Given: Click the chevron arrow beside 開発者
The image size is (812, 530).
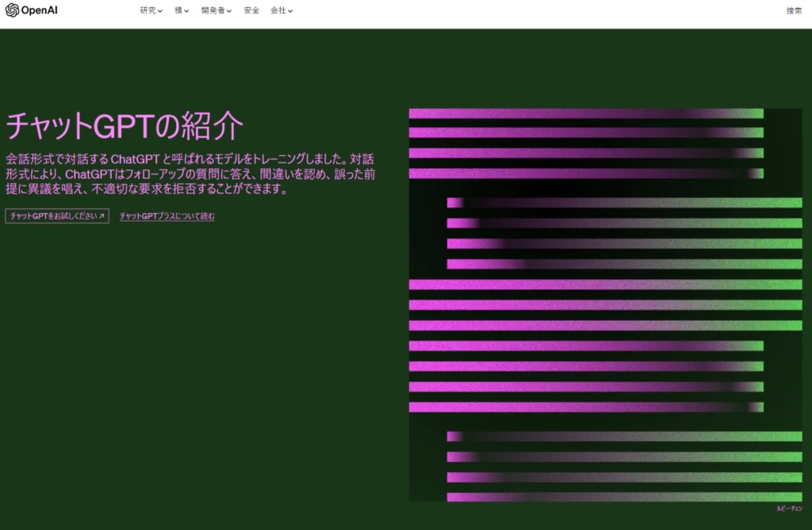Looking at the screenshot, I should coord(229,11).
